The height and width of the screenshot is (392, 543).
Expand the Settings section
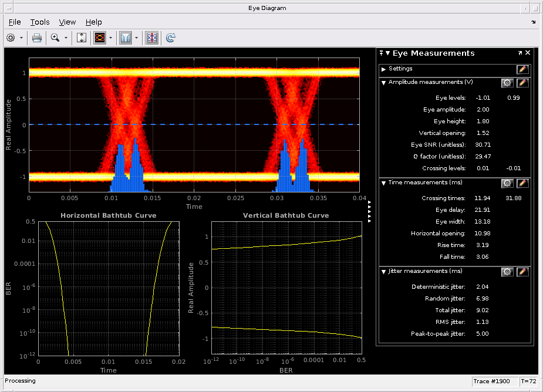[384, 69]
